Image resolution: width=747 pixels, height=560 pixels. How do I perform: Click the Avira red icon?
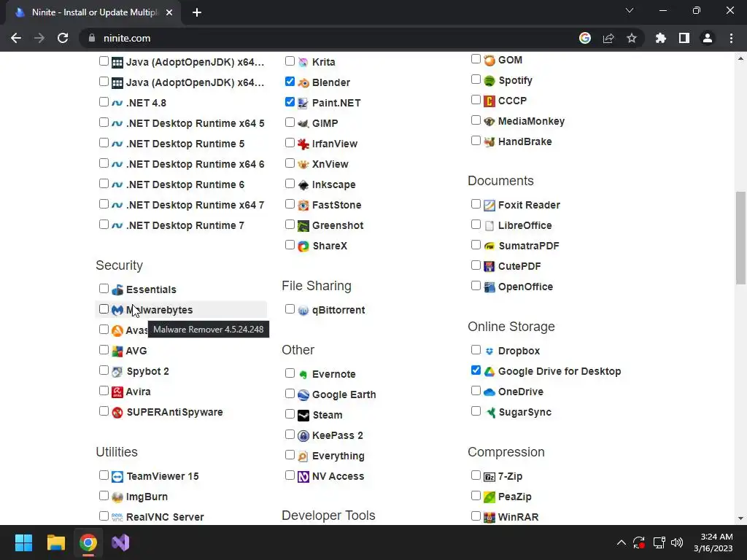click(x=117, y=392)
